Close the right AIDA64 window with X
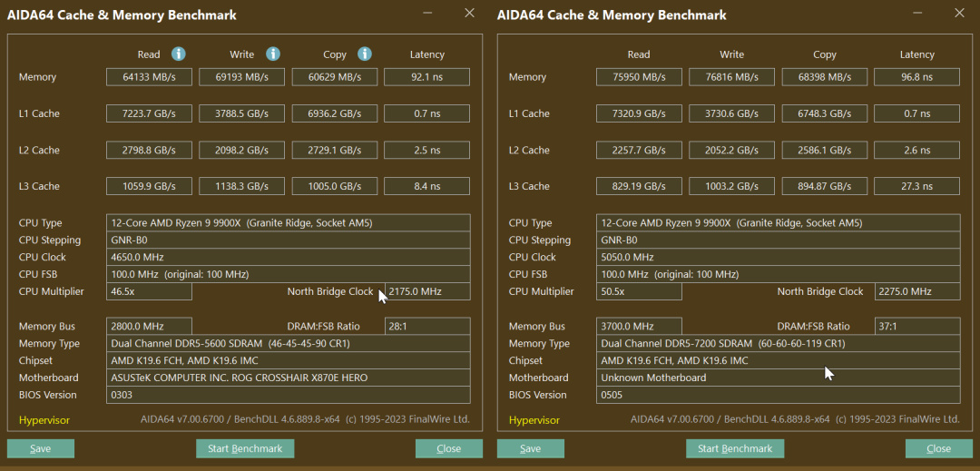 [x=959, y=14]
